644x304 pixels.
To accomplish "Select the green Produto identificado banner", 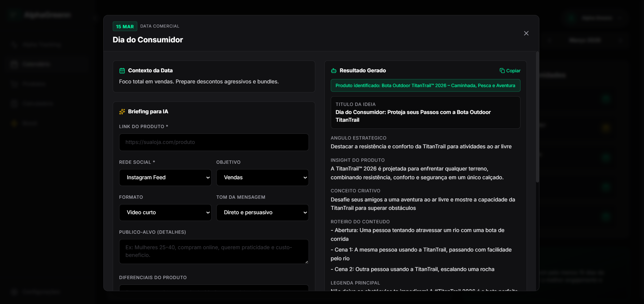I will coord(425,86).
